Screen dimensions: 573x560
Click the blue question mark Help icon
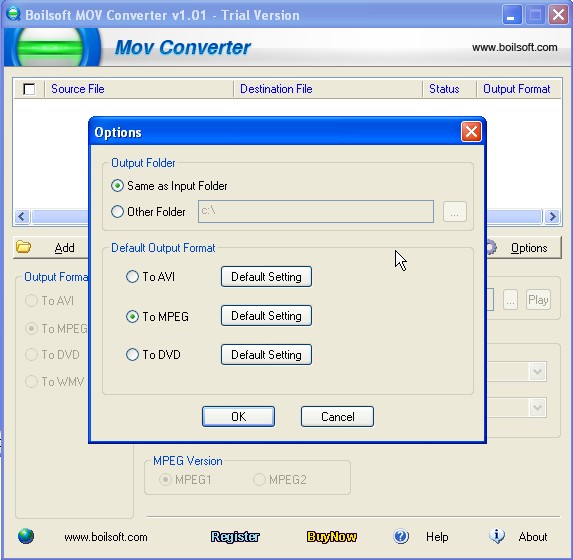click(401, 536)
